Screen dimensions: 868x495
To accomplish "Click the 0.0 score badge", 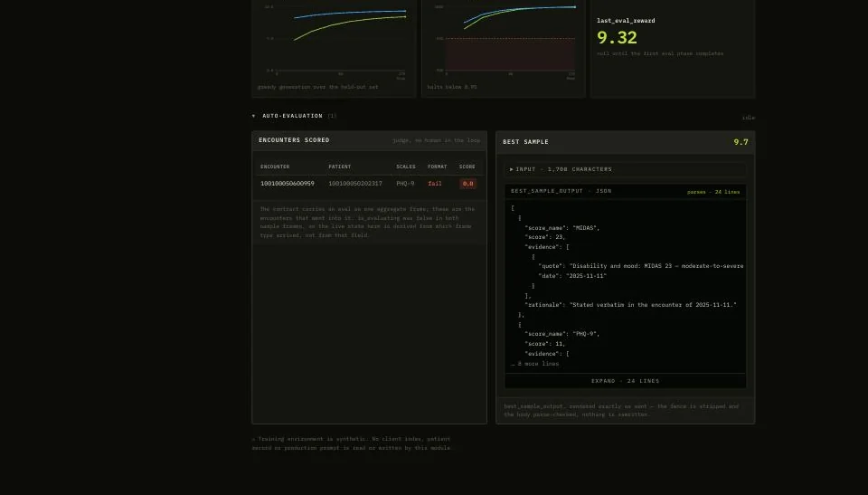I will click(x=467, y=184).
